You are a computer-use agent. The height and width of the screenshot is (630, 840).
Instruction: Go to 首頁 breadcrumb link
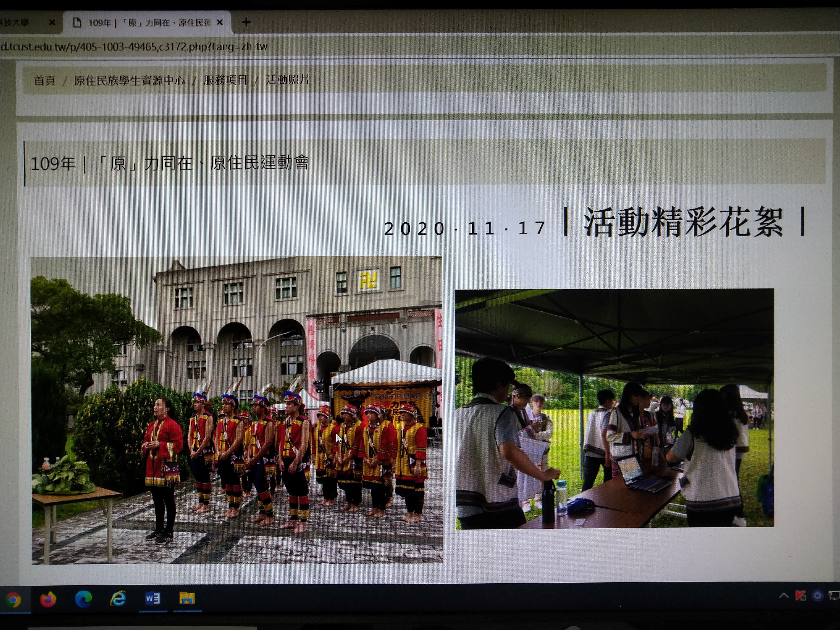(45, 80)
